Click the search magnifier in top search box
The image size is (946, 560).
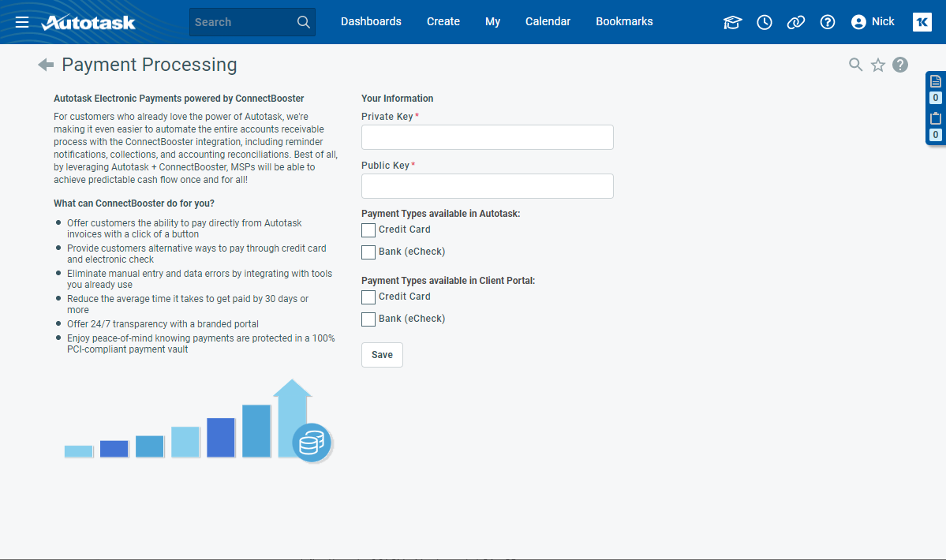[x=304, y=22]
